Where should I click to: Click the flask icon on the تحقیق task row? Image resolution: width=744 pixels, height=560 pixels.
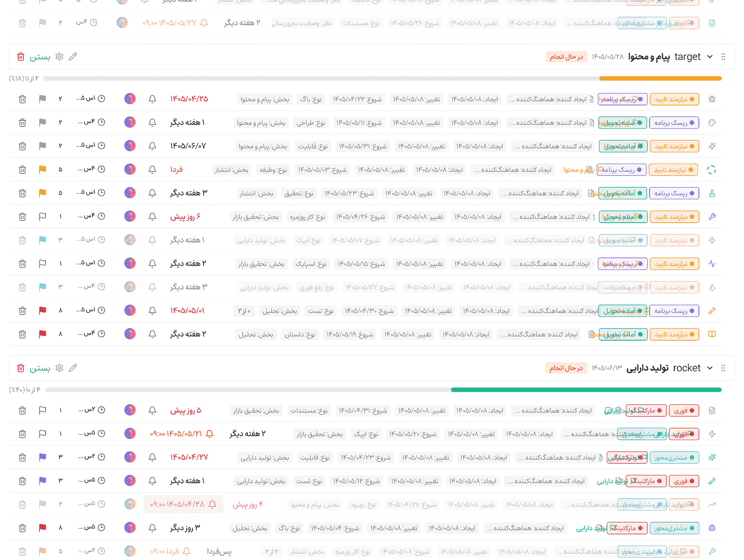712,193
